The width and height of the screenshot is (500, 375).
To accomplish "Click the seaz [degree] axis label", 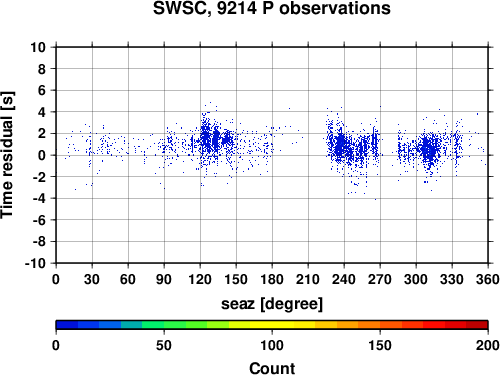I will coord(272,304).
